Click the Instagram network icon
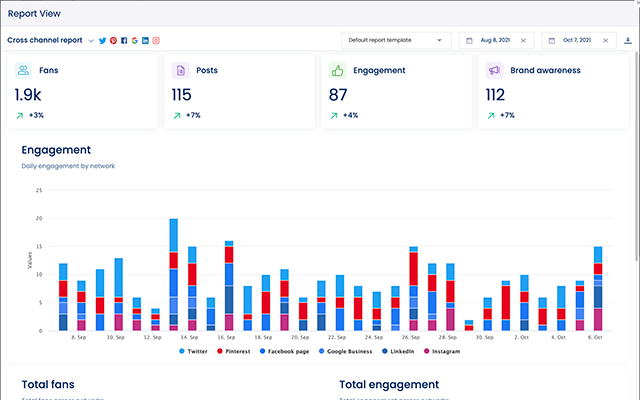The height and width of the screenshot is (400, 640). (x=156, y=40)
